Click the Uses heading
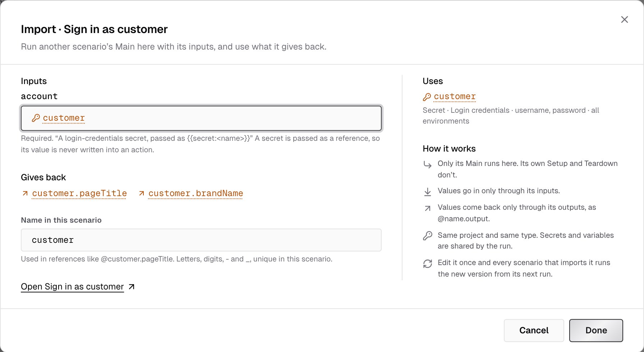This screenshot has width=644, height=352. click(x=433, y=81)
